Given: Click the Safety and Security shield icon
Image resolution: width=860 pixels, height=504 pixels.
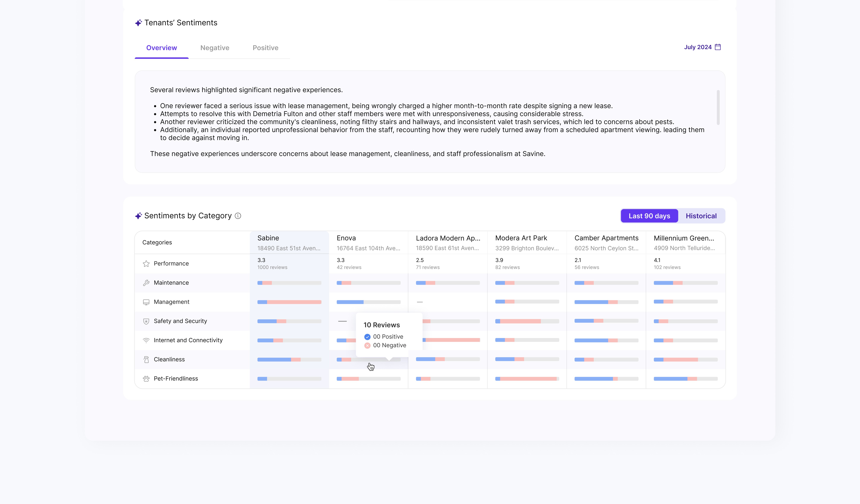Looking at the screenshot, I should tap(146, 321).
